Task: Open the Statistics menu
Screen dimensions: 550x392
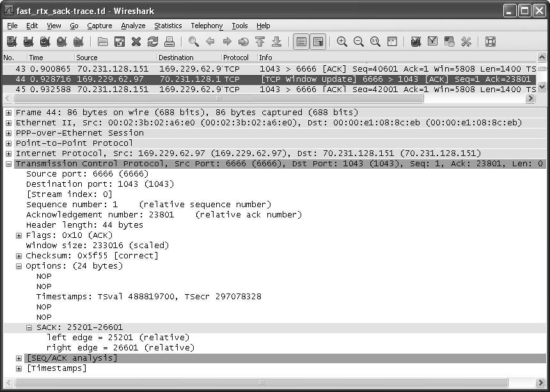Action: 168,26
